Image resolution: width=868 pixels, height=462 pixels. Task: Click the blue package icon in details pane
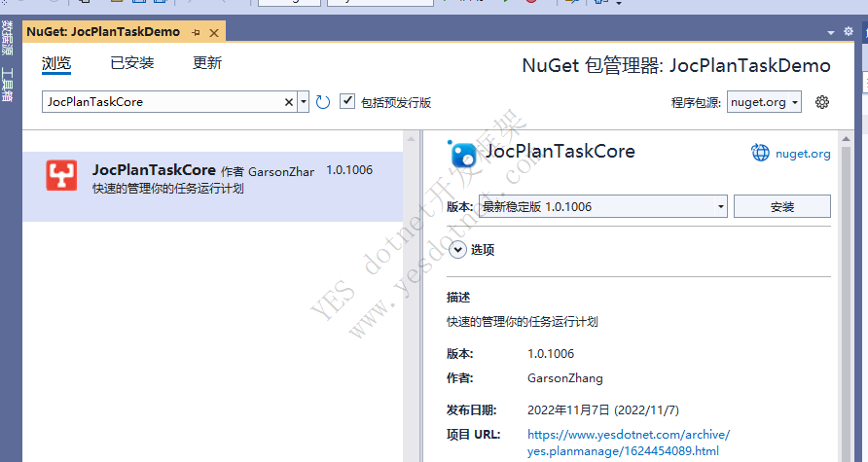463,154
